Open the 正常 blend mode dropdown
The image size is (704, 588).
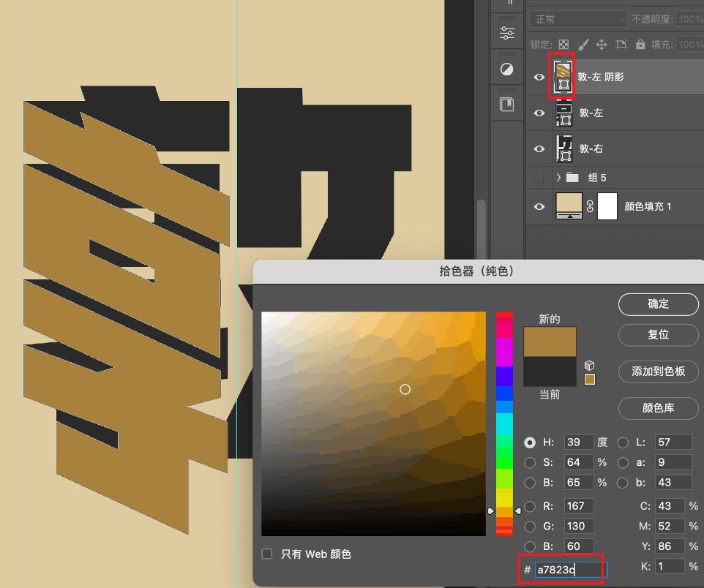point(578,19)
